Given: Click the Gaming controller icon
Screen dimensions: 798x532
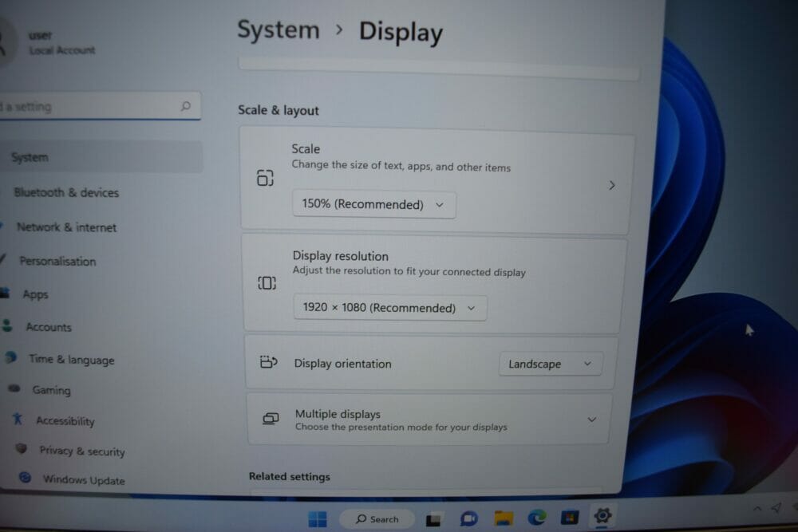Looking at the screenshot, I should pyautogui.click(x=14, y=388).
